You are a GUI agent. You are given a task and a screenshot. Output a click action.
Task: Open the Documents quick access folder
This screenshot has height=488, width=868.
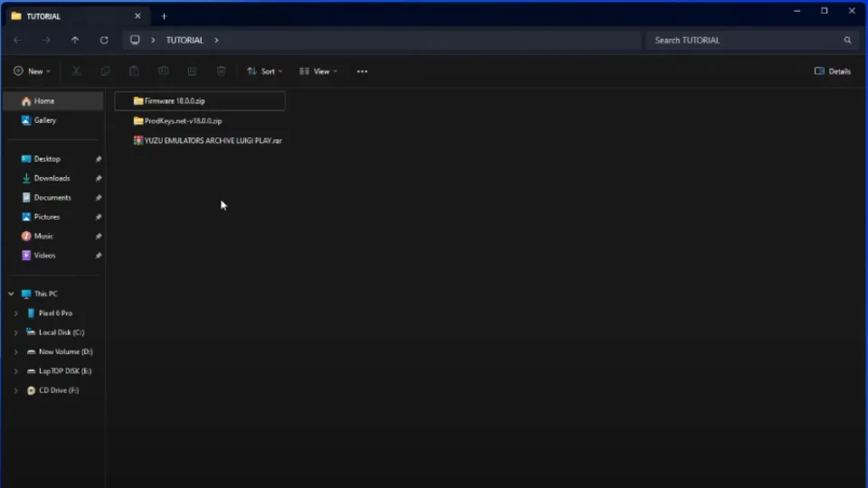coord(53,198)
